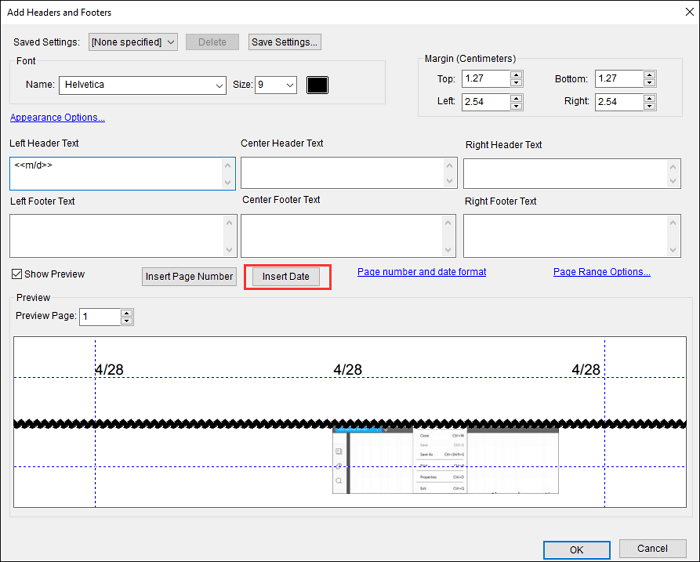Click the Bottom margin input field

click(x=620, y=79)
